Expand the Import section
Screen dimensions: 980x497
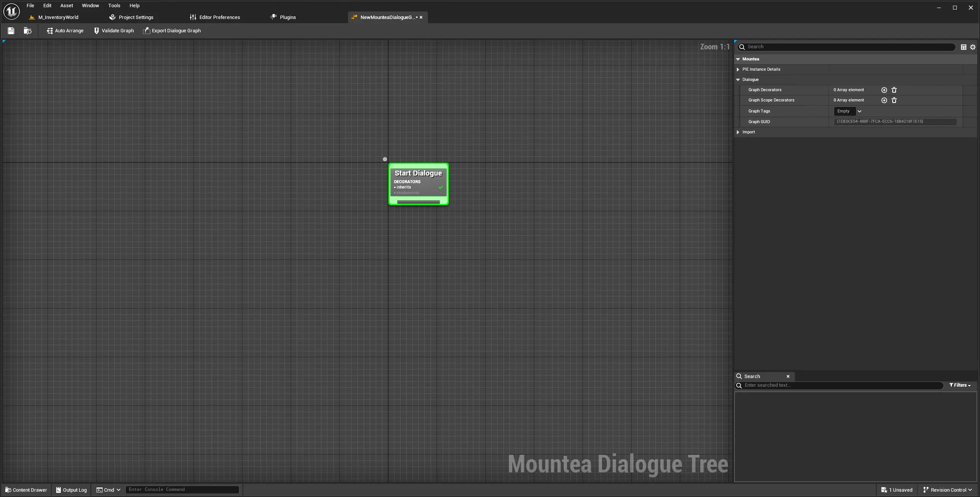pyautogui.click(x=738, y=133)
